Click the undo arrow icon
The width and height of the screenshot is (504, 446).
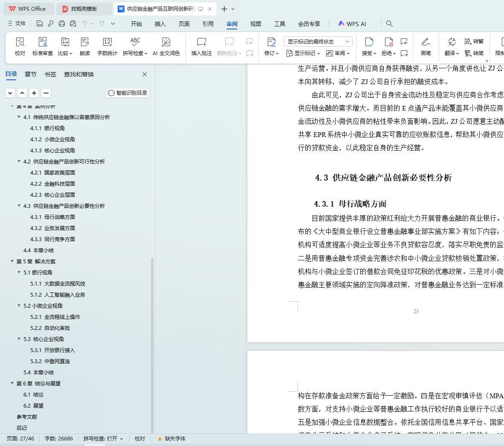(84, 23)
